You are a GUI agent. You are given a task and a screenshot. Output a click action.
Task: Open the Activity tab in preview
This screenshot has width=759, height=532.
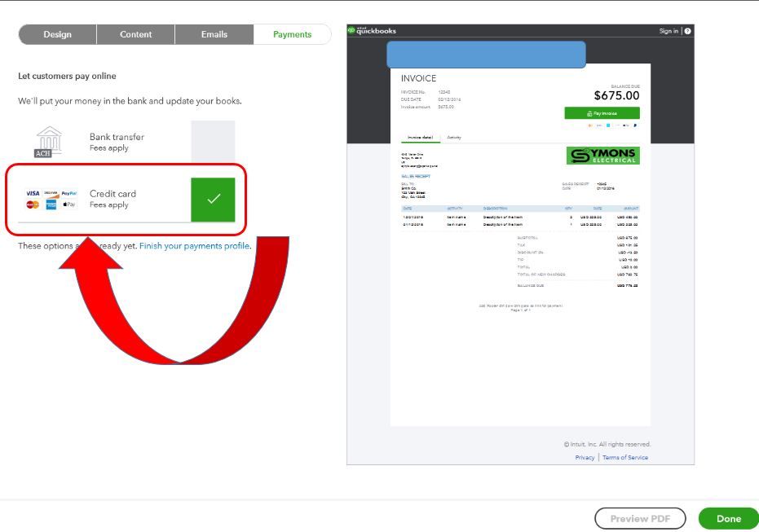click(453, 138)
